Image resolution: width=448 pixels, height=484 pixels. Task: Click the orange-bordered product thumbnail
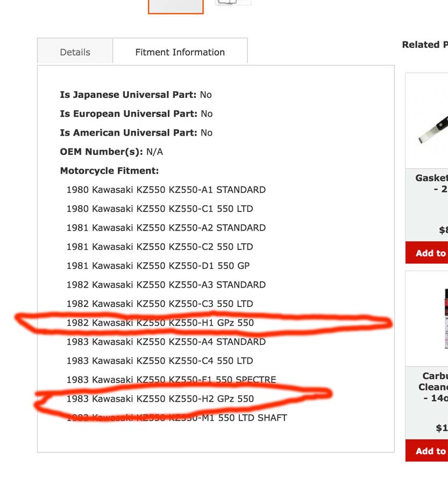[x=175, y=6]
